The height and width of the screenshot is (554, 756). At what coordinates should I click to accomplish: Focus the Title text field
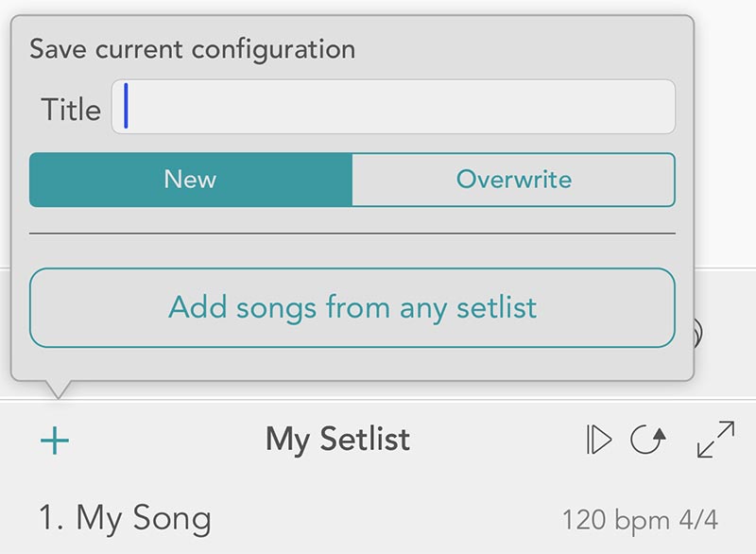click(393, 107)
